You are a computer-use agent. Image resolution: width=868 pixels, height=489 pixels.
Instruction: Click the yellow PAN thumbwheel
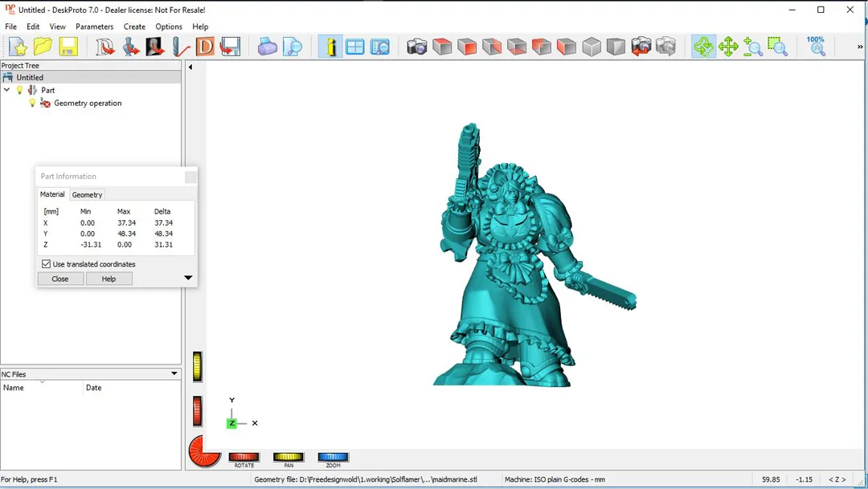(x=289, y=457)
